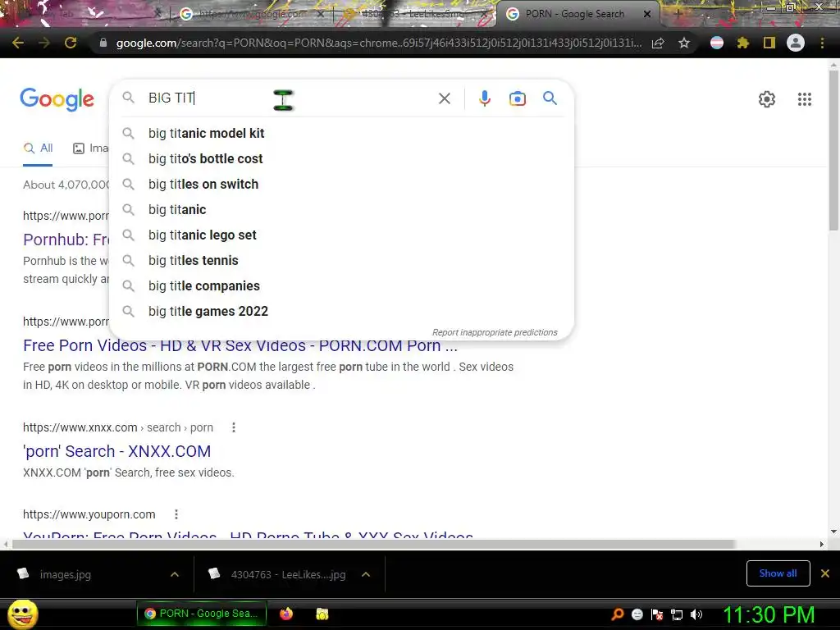The width and height of the screenshot is (840, 630).
Task: Click the horizontal page scrollbar
Action: point(373,545)
